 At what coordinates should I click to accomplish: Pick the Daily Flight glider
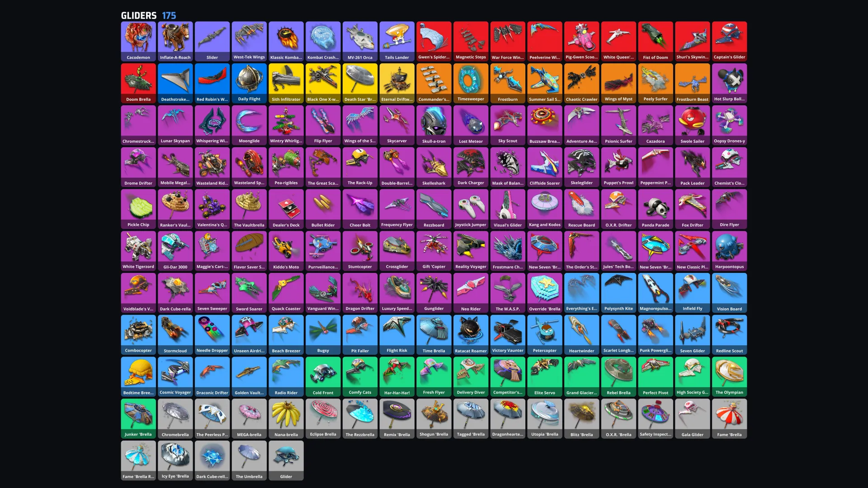[x=249, y=83]
